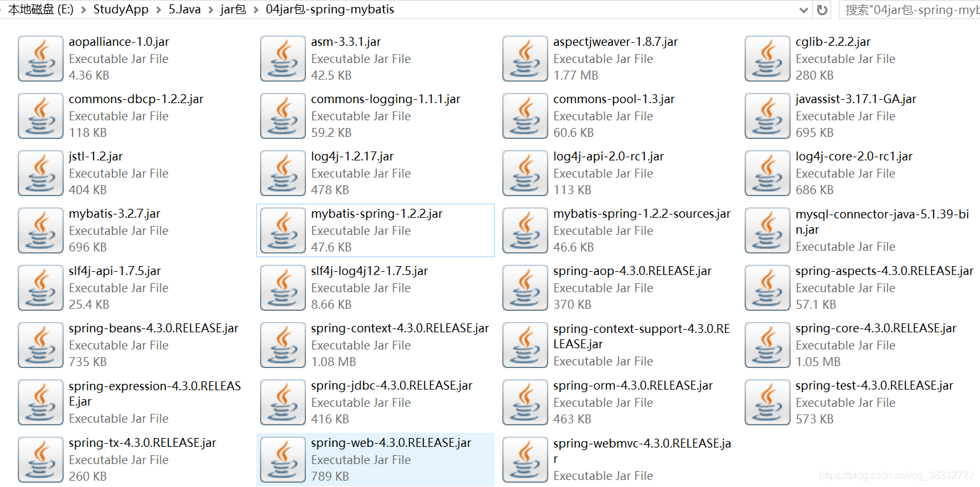
Task: Select the spring-orm-4.3.0.RELEASE.jar icon
Action: pos(525,402)
